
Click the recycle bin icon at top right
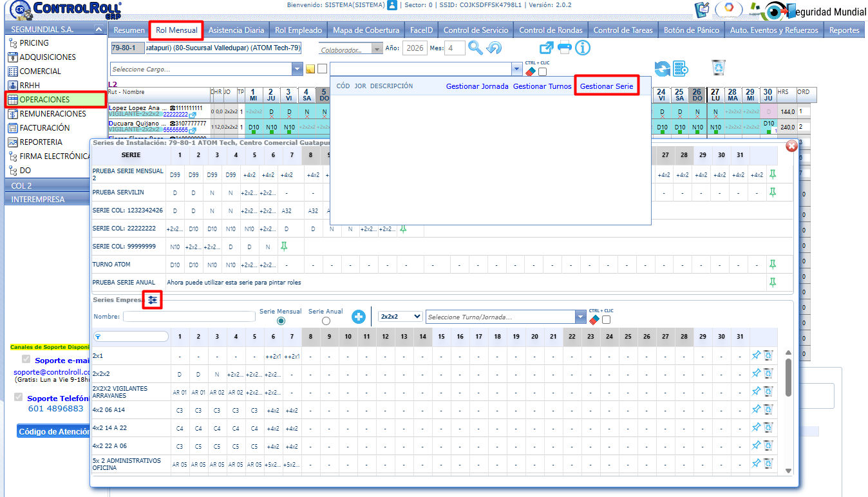pos(719,68)
